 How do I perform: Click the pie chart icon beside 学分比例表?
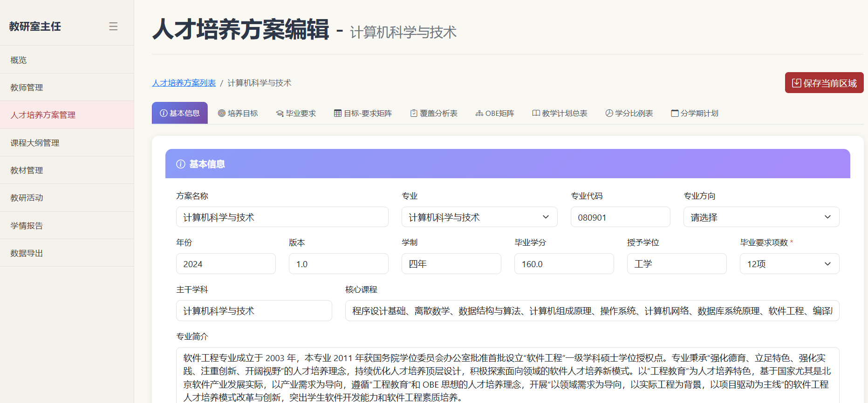click(x=609, y=113)
